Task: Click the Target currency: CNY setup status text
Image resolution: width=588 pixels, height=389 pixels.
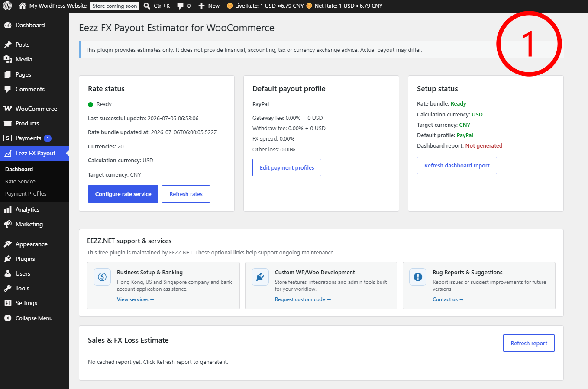Action: coord(443,125)
